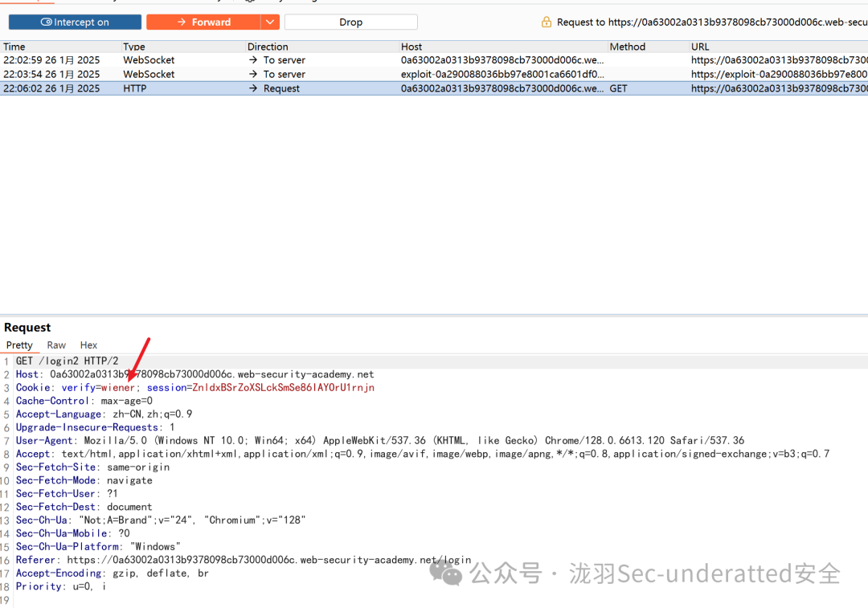Open the Forward dropdown arrow
The image size is (868, 608).
click(269, 22)
